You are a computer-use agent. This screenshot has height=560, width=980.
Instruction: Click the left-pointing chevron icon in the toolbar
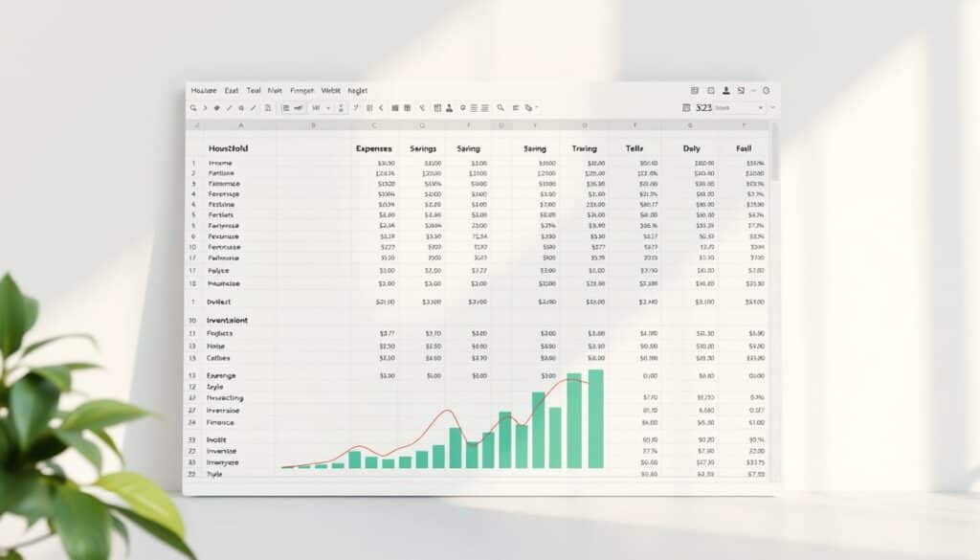click(x=381, y=107)
